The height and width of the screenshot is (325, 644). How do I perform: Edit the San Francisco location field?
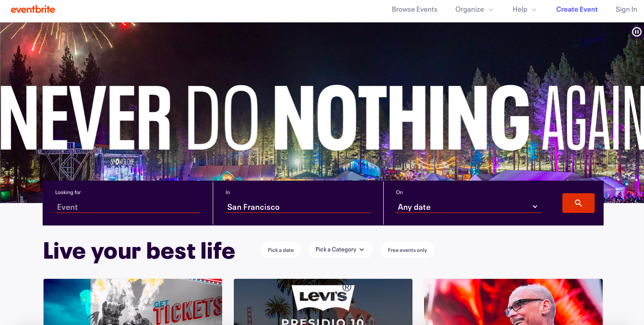pos(298,207)
